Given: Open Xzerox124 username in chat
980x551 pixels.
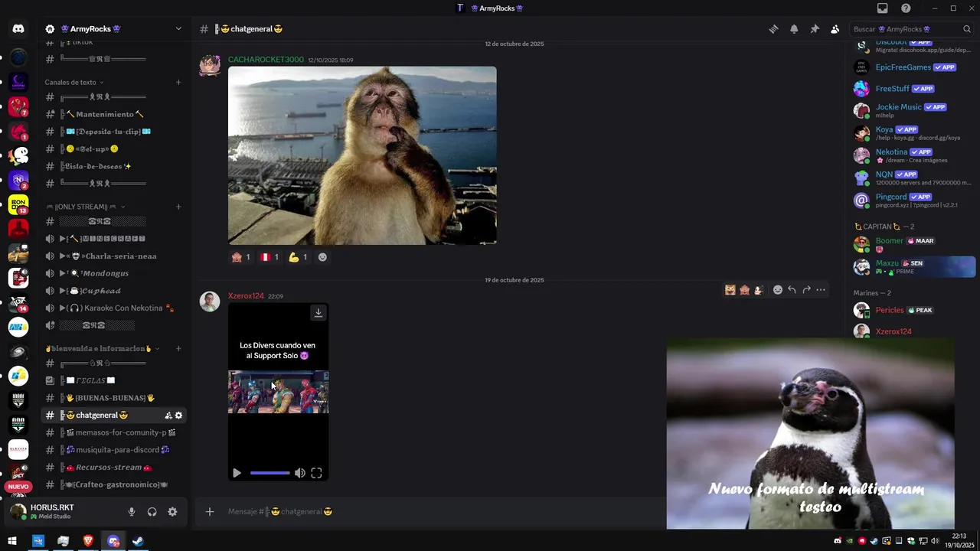Looking at the screenshot, I should point(246,296).
